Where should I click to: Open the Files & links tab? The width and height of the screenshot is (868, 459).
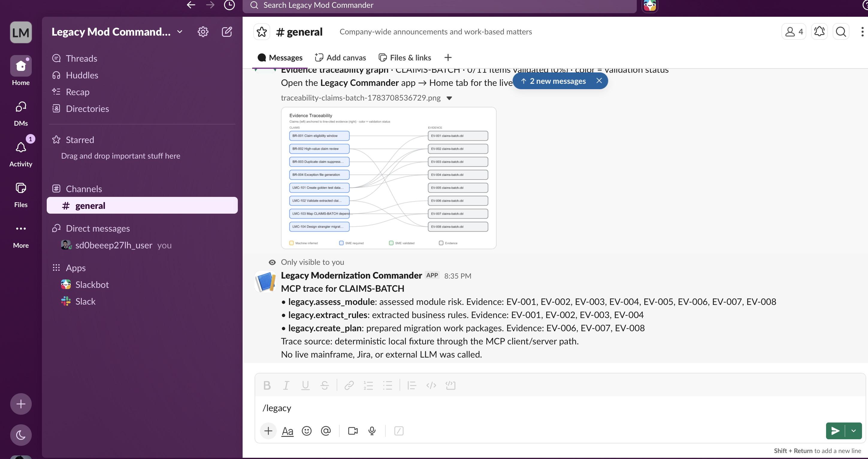405,57
